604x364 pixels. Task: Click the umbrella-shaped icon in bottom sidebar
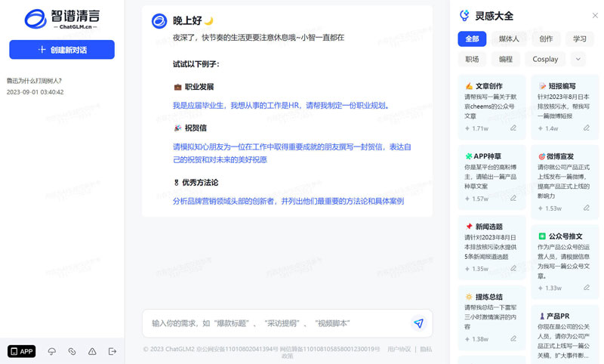[52, 351]
